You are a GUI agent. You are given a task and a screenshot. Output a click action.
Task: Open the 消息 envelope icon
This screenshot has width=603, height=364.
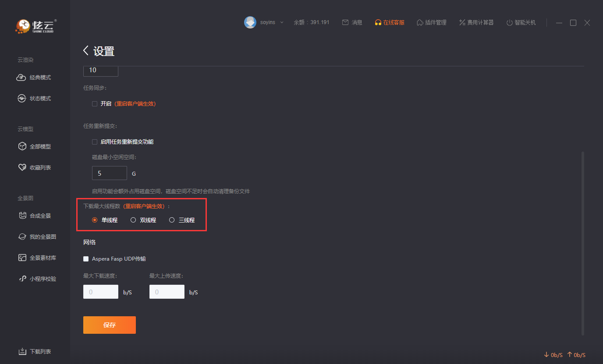click(x=345, y=22)
